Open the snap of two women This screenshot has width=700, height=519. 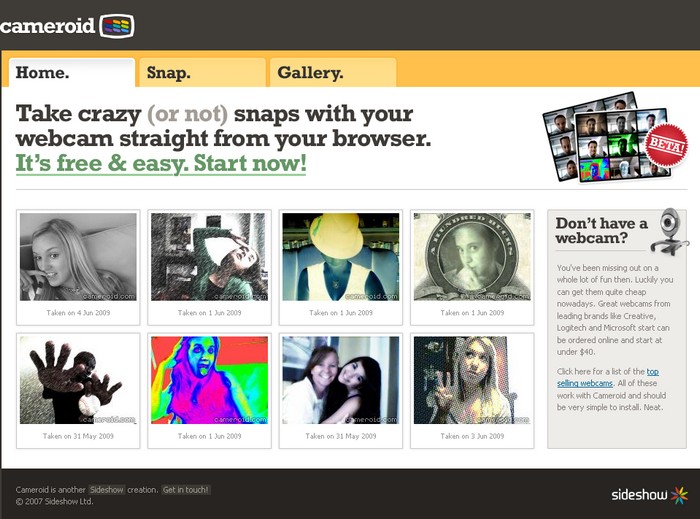341,380
